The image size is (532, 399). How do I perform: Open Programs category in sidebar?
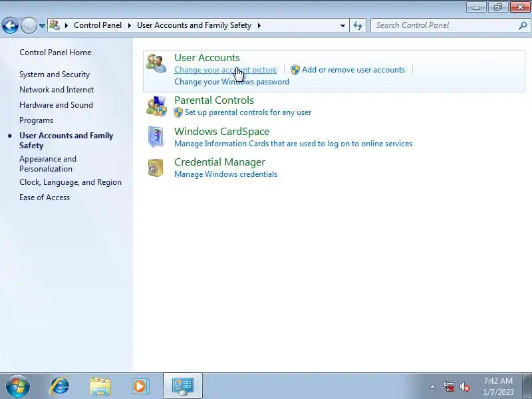37,120
